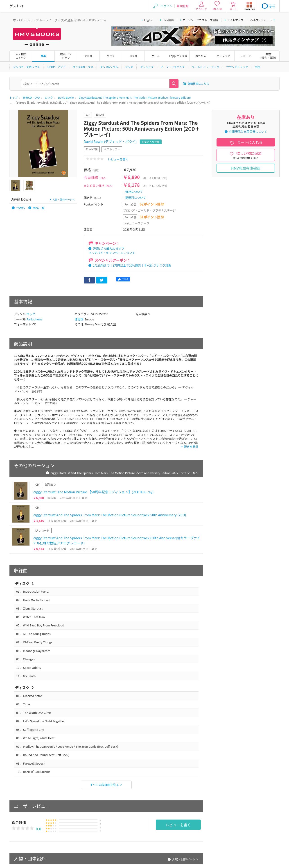Click お気に入り登録 button

150,142
